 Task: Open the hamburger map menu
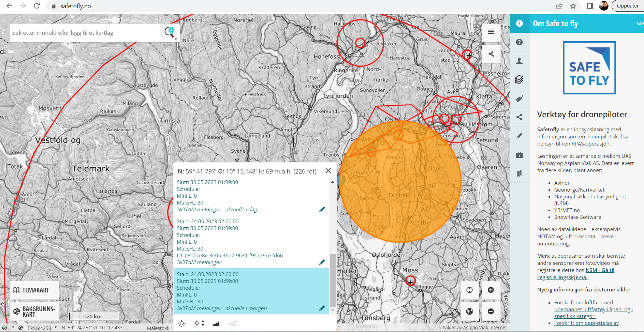click(491, 32)
